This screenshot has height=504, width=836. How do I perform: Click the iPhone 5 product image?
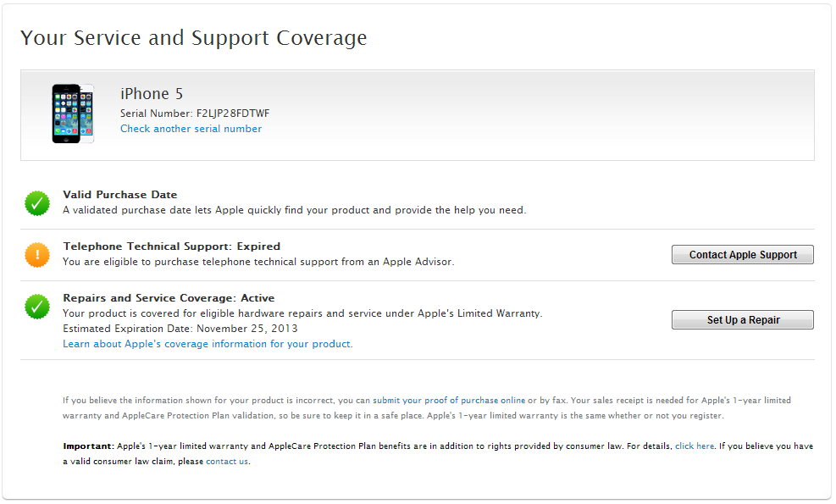(72, 114)
